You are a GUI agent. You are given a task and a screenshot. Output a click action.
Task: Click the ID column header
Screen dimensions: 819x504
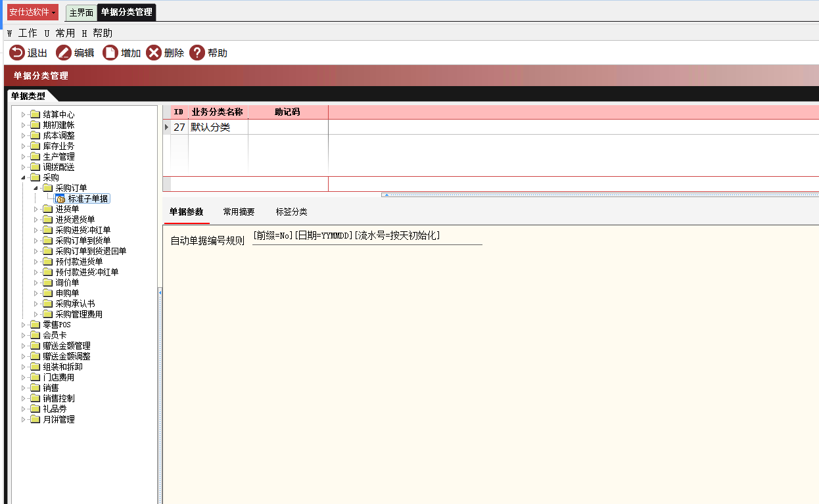coord(179,112)
